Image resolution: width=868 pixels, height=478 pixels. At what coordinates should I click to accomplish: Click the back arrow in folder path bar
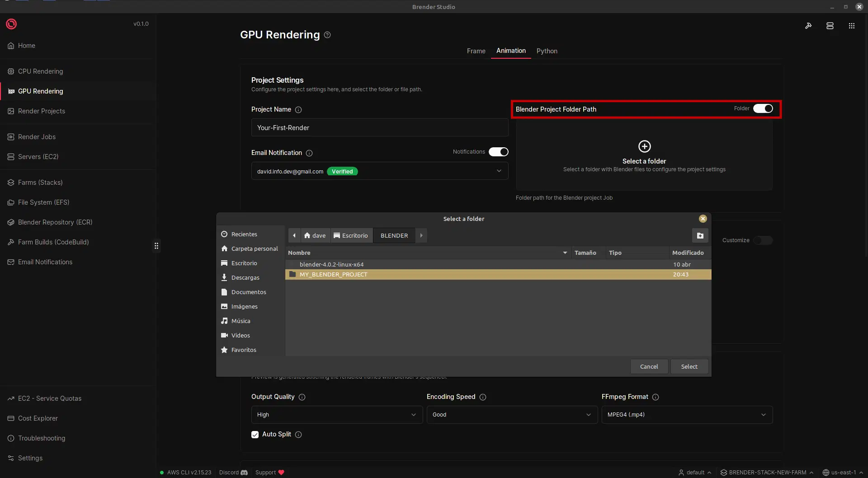294,235
